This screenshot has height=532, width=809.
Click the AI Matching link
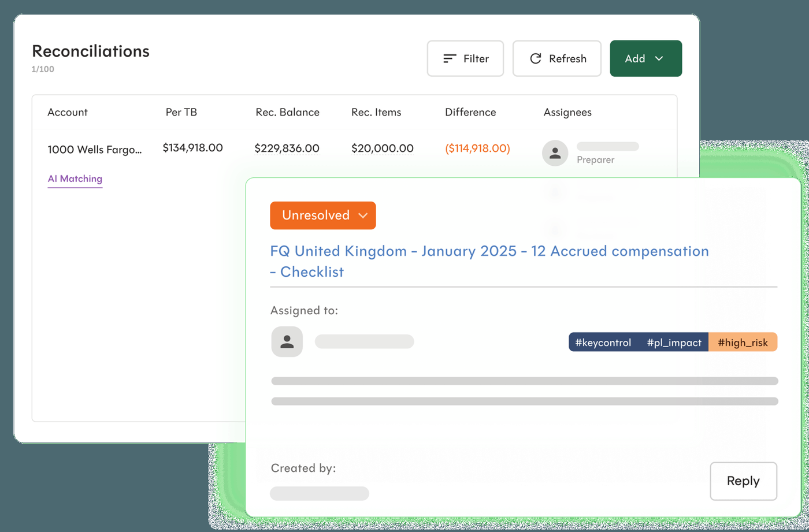coord(75,179)
